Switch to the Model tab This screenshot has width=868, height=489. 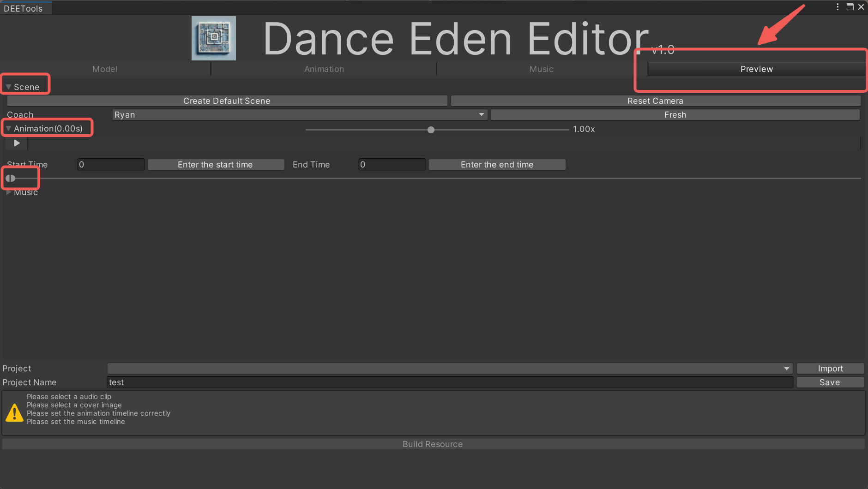[x=105, y=69]
